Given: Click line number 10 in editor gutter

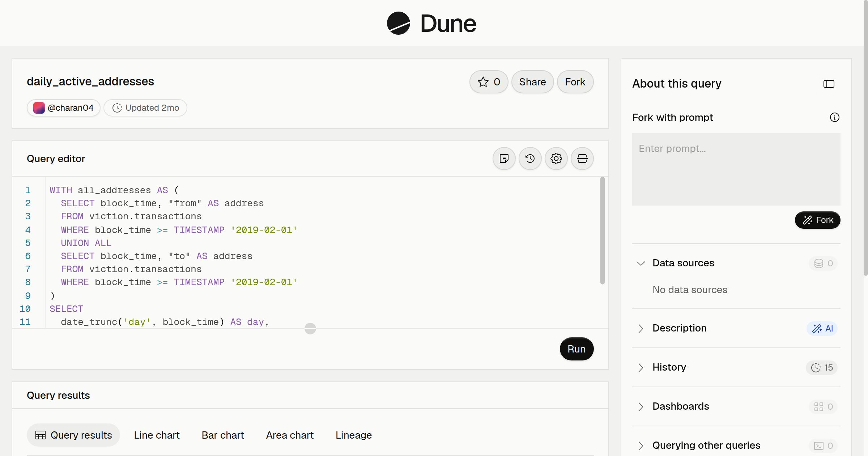Looking at the screenshot, I should 25,309.
